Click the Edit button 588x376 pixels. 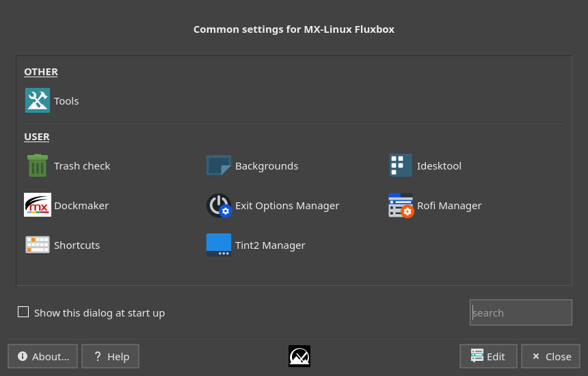(x=488, y=356)
